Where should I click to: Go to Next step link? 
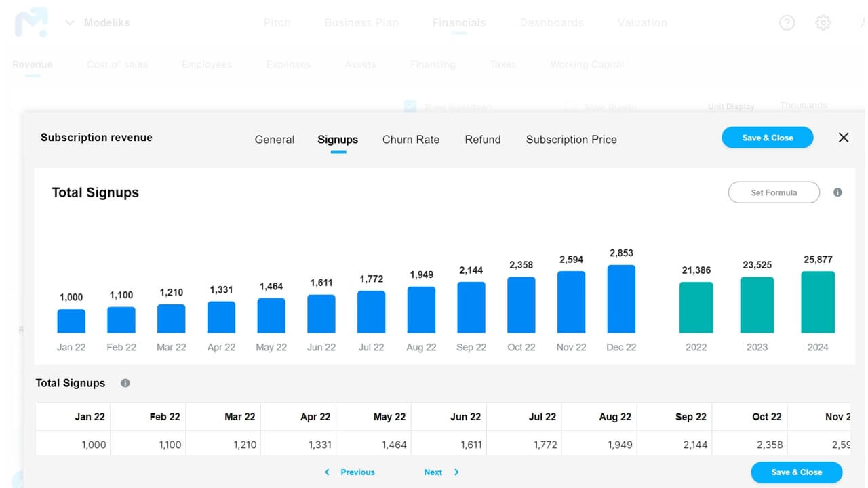tap(433, 472)
